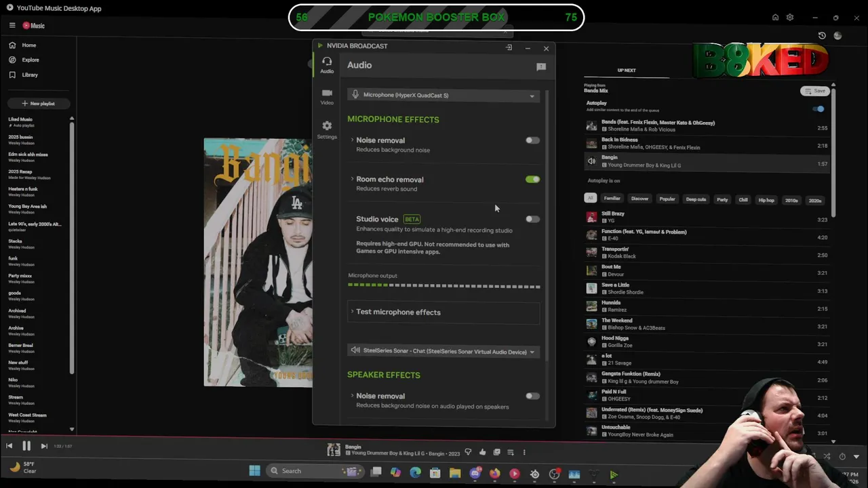This screenshot has height=488, width=868.
Task: Select the All filter chip
Action: (590, 199)
